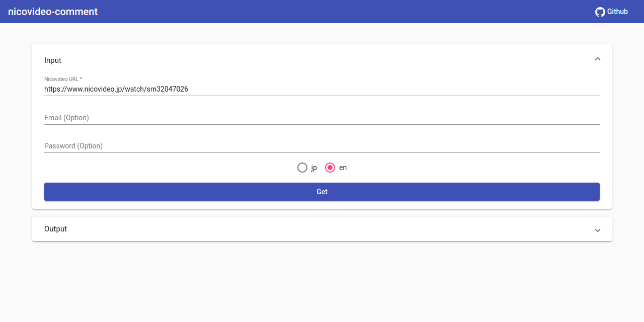This screenshot has height=322, width=644.
Task: Select the jp language radio button
Action: tap(302, 167)
